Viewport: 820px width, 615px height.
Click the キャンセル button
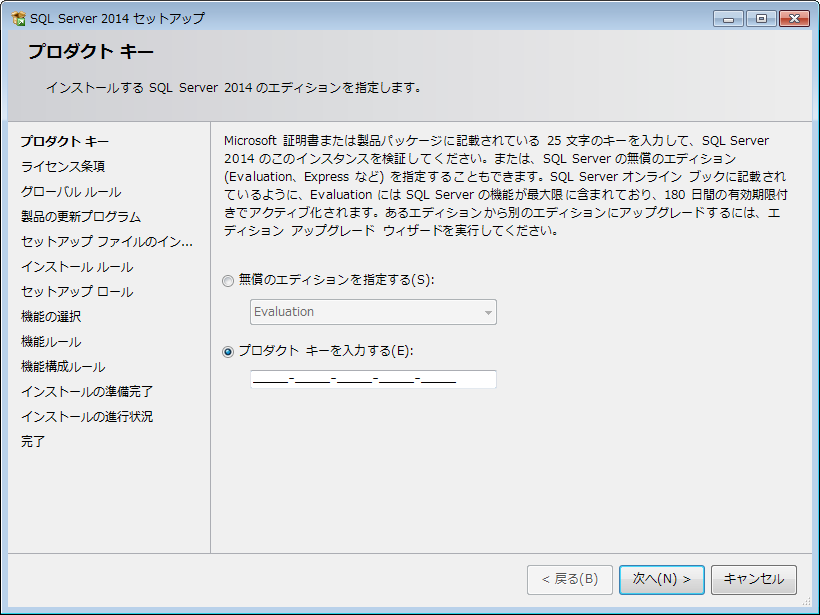[x=754, y=579]
